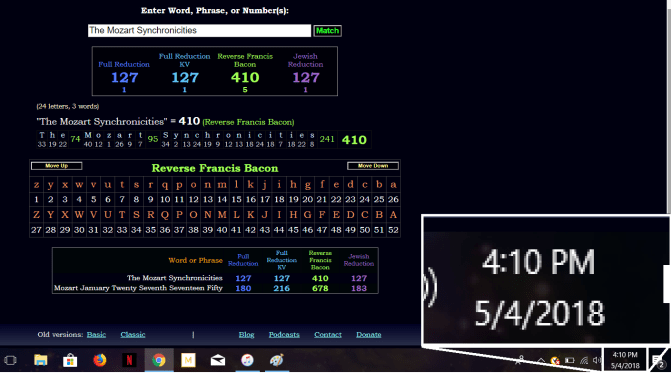Screen dimensions: 671x373
Task: Click the word sum 95 for 'Mozart'
Action: tap(153, 139)
